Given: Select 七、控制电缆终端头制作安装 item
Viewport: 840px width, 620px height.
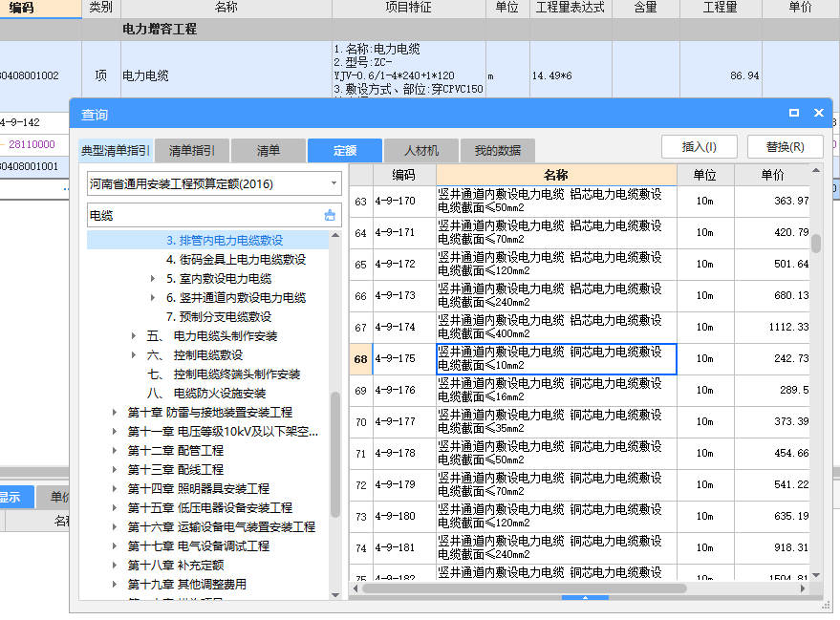Looking at the screenshot, I should (x=224, y=374).
